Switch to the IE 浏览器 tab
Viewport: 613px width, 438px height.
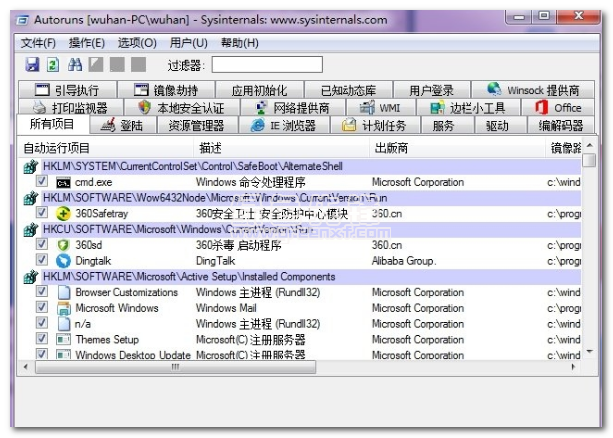pyautogui.click(x=284, y=126)
